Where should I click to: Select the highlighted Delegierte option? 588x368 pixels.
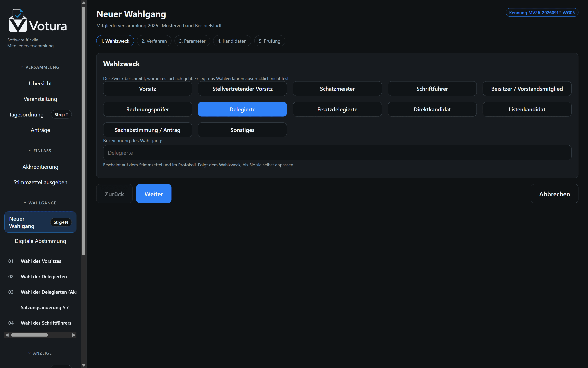[242, 109]
